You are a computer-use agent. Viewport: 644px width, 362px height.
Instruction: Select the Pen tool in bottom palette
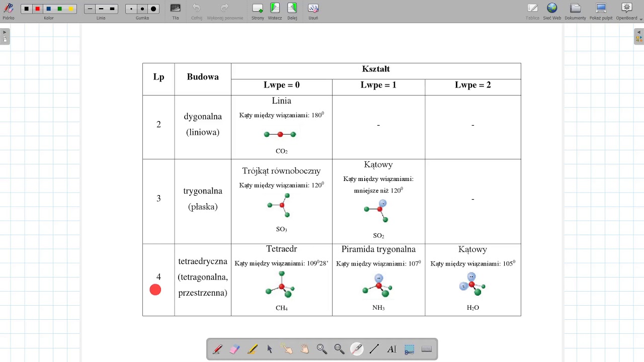coord(217,349)
